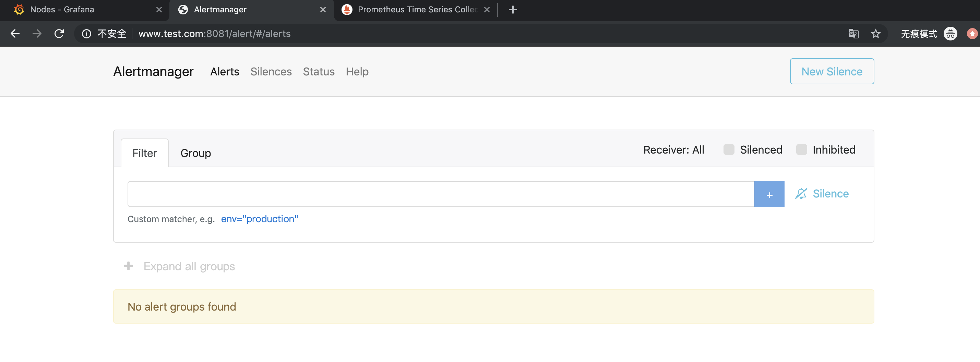The image size is (980, 362).
Task: Focus the custom matcher input field
Action: pyautogui.click(x=441, y=194)
